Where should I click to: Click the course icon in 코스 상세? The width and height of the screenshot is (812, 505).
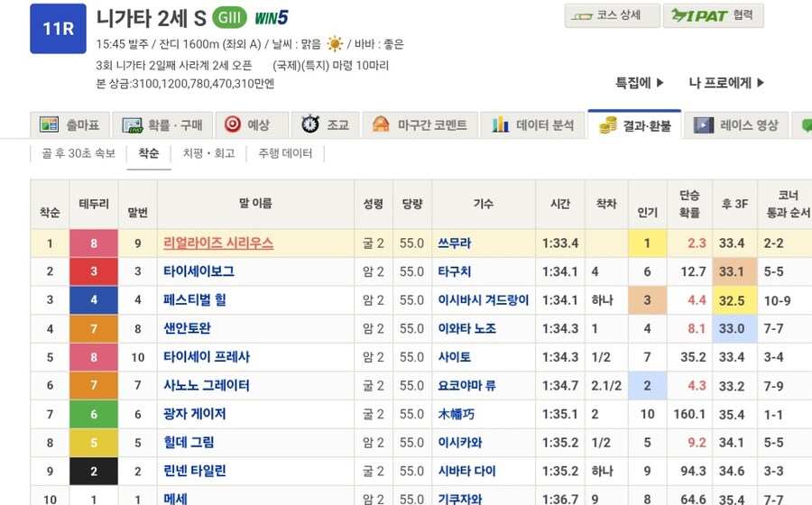click(x=582, y=16)
